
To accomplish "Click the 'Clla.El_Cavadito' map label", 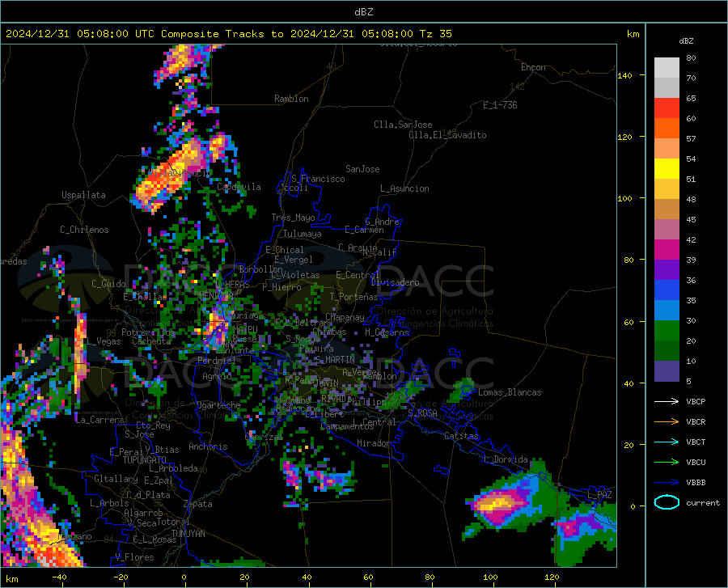I will [x=447, y=135].
